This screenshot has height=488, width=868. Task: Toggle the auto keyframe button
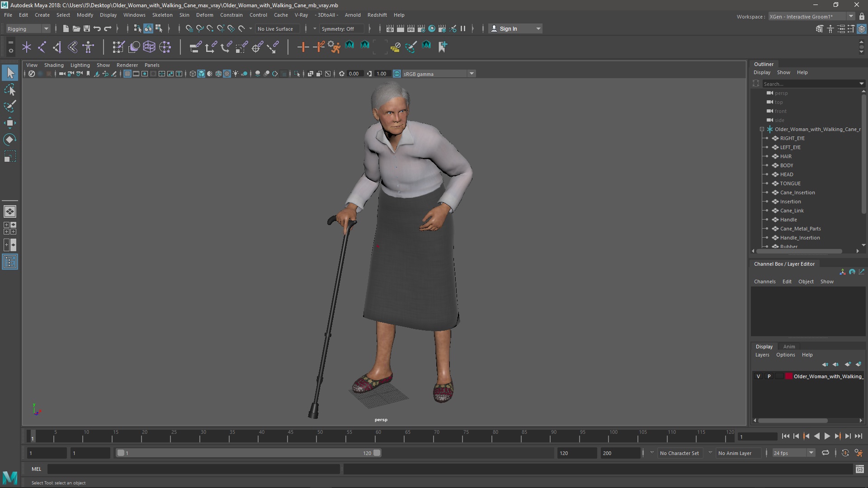[845, 453]
